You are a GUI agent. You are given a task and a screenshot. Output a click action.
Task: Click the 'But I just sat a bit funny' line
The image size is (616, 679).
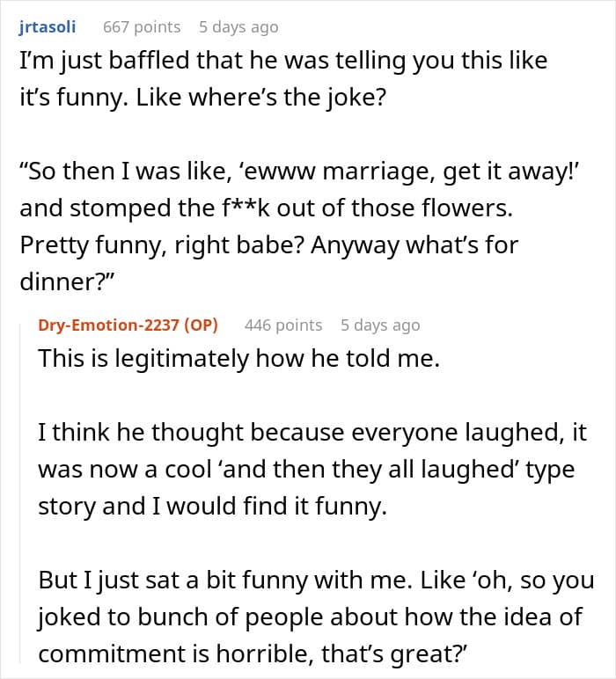coord(316,580)
